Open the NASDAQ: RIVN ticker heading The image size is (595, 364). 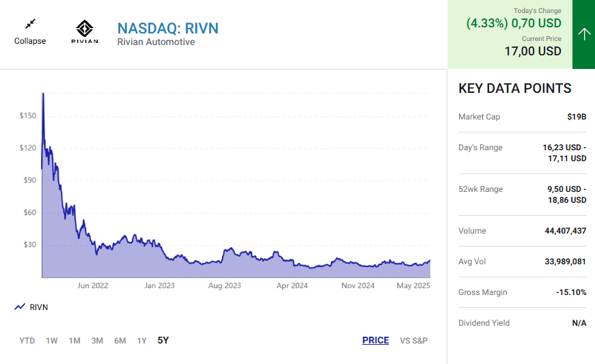click(168, 28)
